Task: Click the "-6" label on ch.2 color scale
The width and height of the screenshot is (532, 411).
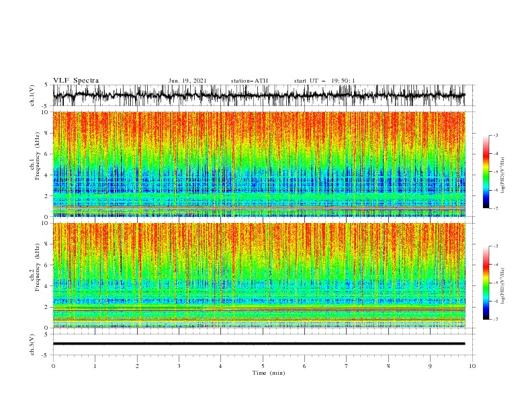Action: [x=495, y=301]
